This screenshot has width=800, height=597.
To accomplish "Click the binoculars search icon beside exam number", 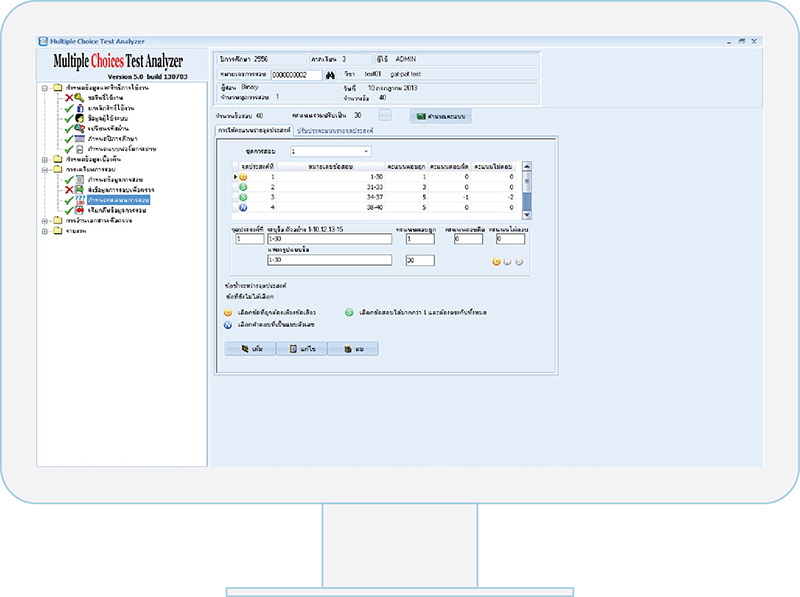I will click(x=330, y=75).
